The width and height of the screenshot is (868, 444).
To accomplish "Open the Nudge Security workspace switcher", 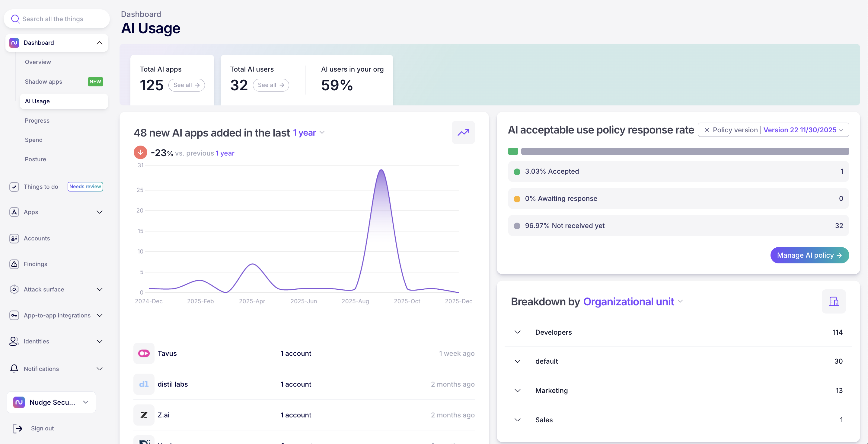I will click(51, 402).
